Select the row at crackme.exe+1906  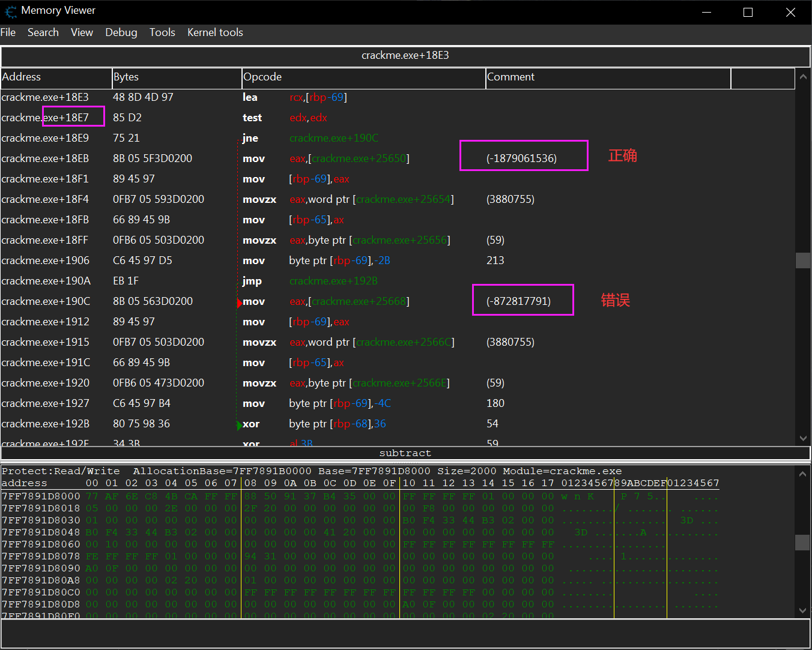pos(398,260)
